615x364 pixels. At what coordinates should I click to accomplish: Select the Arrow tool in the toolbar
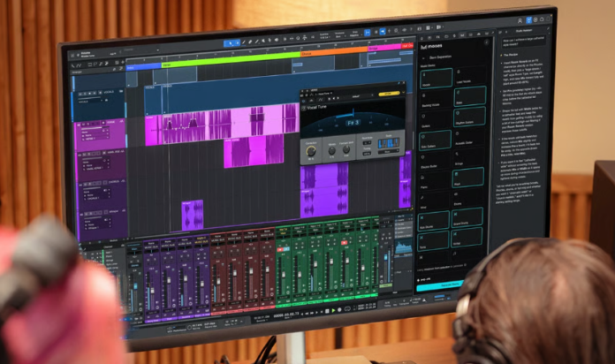coord(231,43)
